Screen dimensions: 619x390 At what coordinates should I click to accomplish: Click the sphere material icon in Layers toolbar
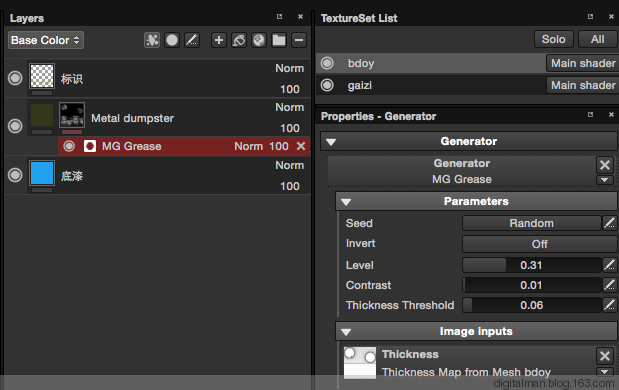tap(259, 40)
